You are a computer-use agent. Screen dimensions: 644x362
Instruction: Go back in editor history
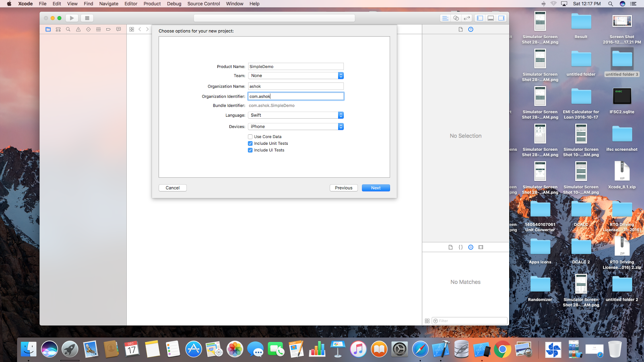pyautogui.click(x=140, y=29)
